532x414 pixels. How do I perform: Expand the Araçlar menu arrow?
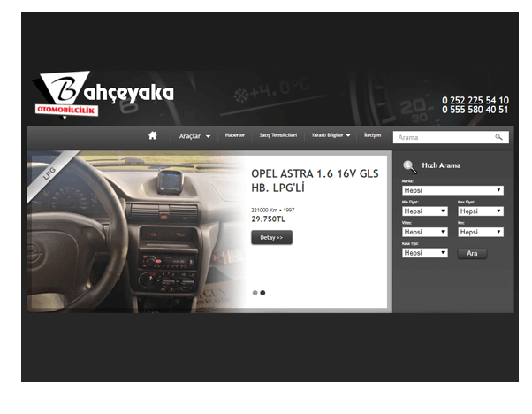(x=208, y=137)
